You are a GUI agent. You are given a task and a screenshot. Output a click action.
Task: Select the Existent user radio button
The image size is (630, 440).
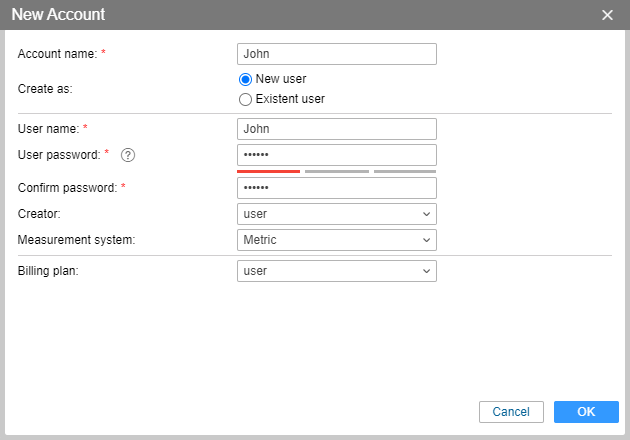(x=245, y=99)
